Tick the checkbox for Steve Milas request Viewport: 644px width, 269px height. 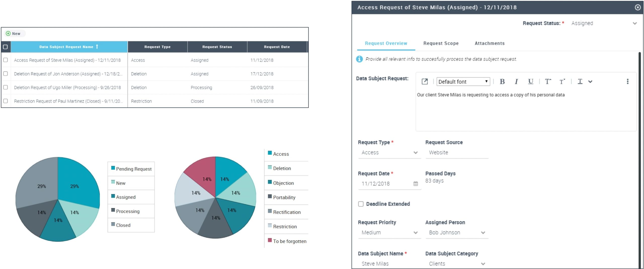click(6, 60)
